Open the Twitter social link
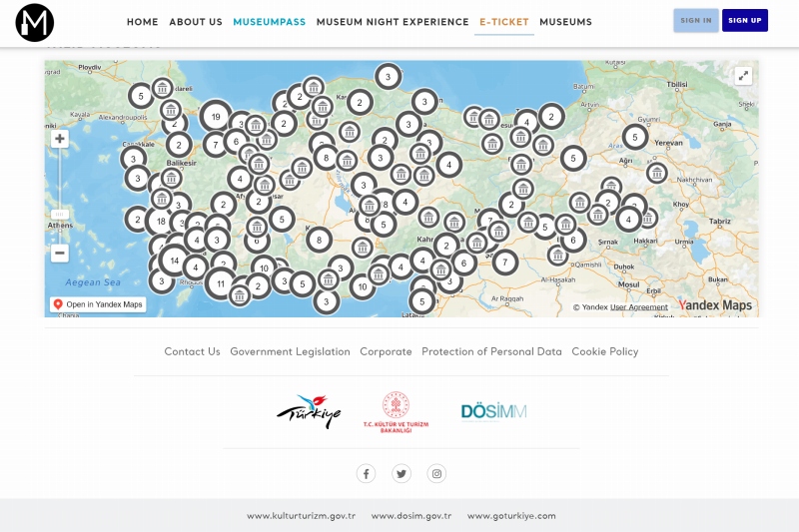Viewport: 799px width, 532px height. click(401, 474)
